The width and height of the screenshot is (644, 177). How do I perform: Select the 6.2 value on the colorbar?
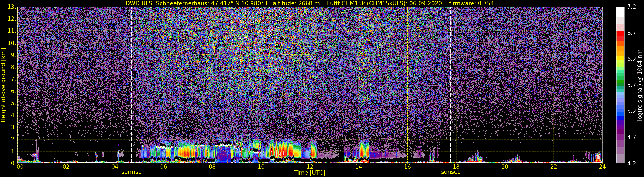pyautogui.click(x=632, y=59)
